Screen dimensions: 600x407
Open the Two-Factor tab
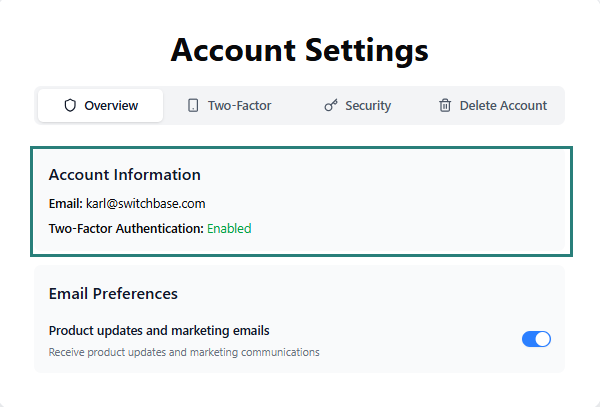229,106
